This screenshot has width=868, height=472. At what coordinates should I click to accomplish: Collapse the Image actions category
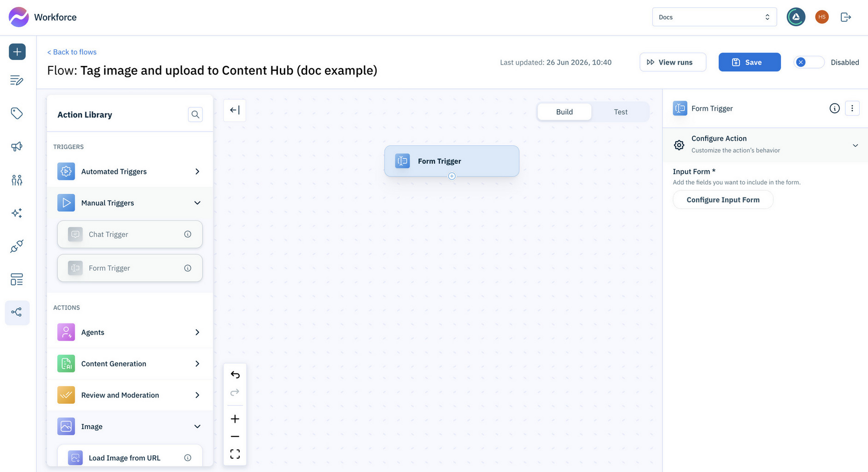click(130, 426)
